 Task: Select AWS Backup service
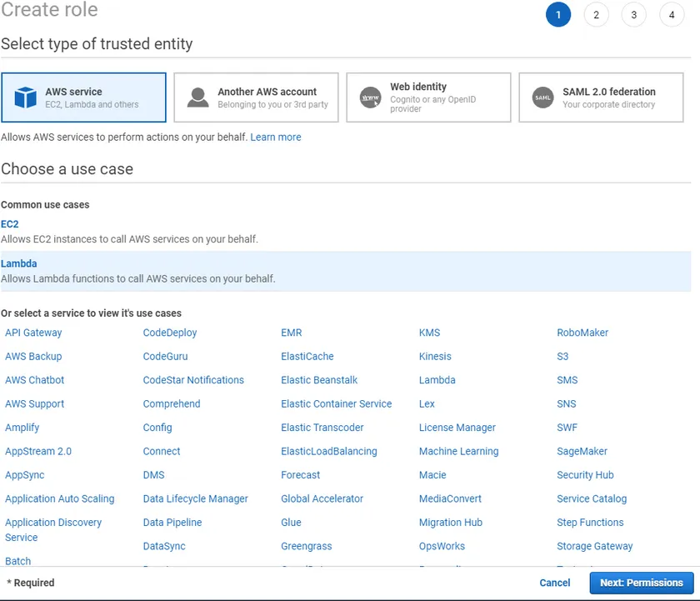(x=33, y=356)
